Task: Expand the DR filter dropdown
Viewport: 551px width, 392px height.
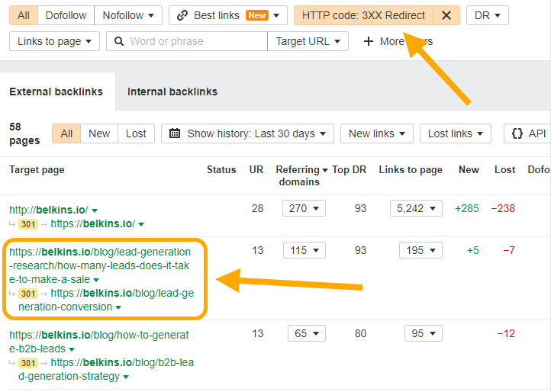Action: [488, 14]
